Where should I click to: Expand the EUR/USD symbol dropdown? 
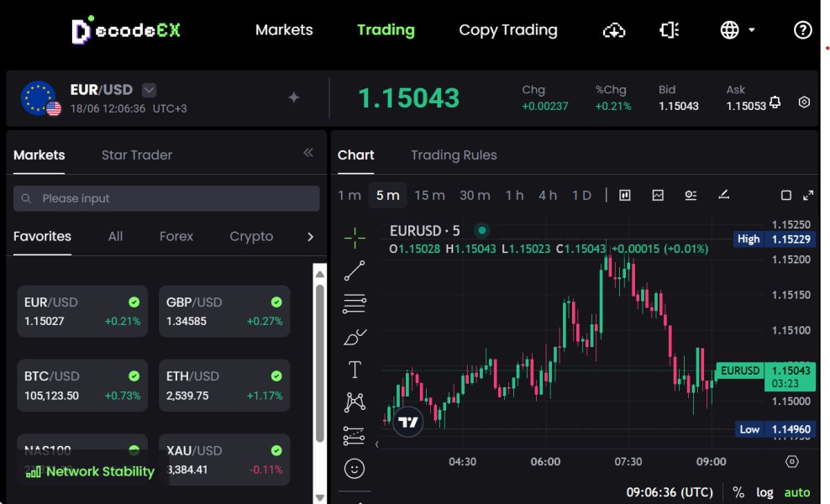(149, 90)
